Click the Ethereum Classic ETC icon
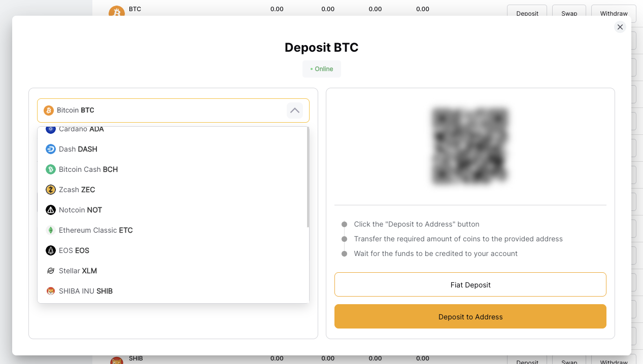This screenshot has height=364, width=643. 50,230
